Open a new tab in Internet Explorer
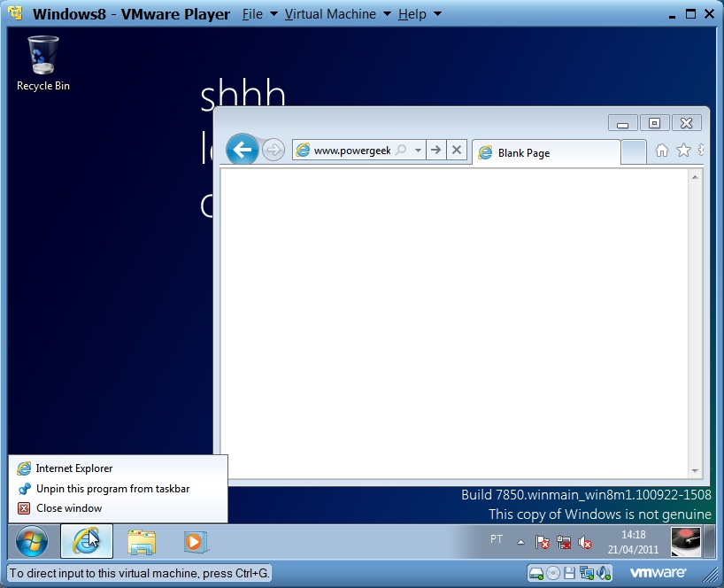Viewport: 724px width, 588px height. click(x=633, y=152)
